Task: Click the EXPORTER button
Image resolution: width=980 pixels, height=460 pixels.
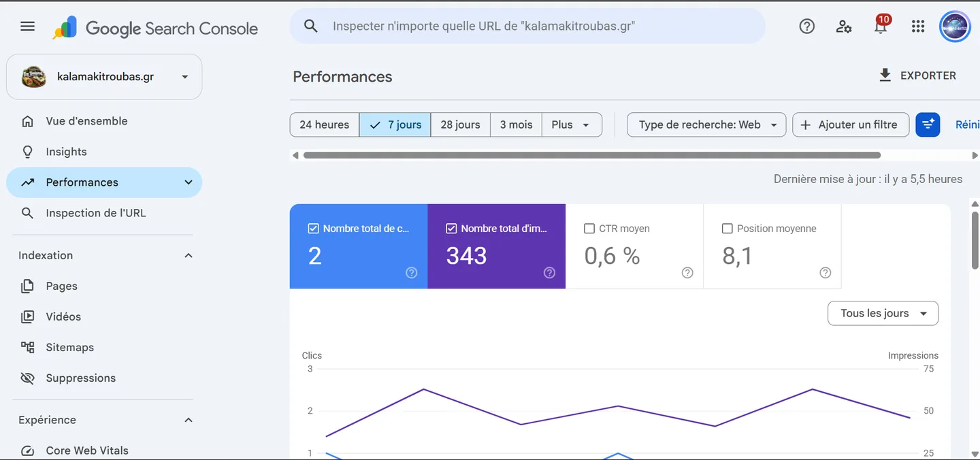Action: [x=917, y=76]
